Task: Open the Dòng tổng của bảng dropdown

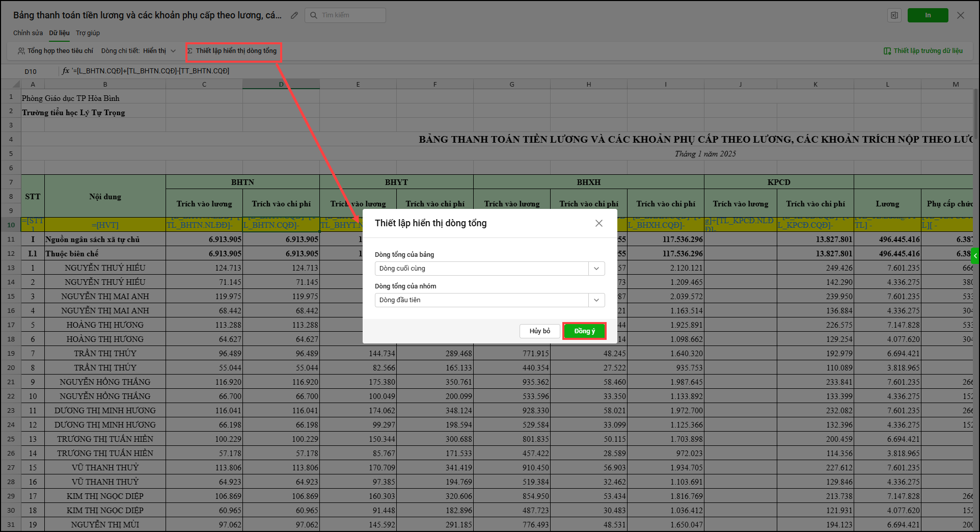Action: (489, 269)
